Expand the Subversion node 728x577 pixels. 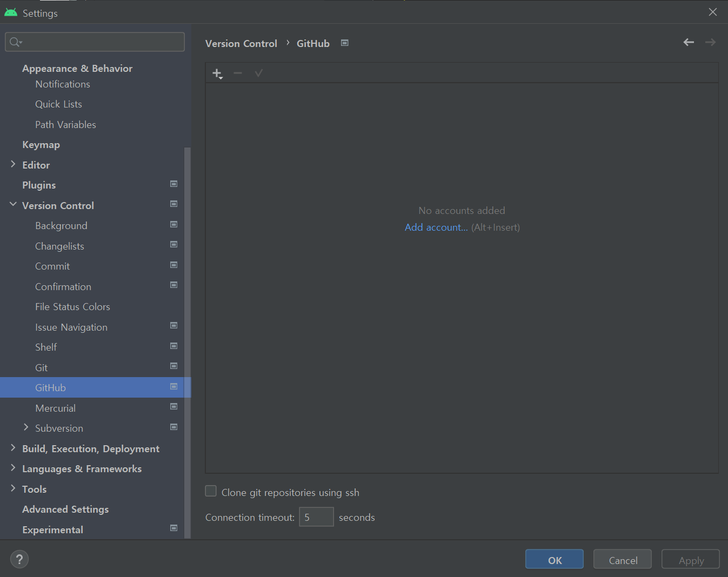coord(26,427)
